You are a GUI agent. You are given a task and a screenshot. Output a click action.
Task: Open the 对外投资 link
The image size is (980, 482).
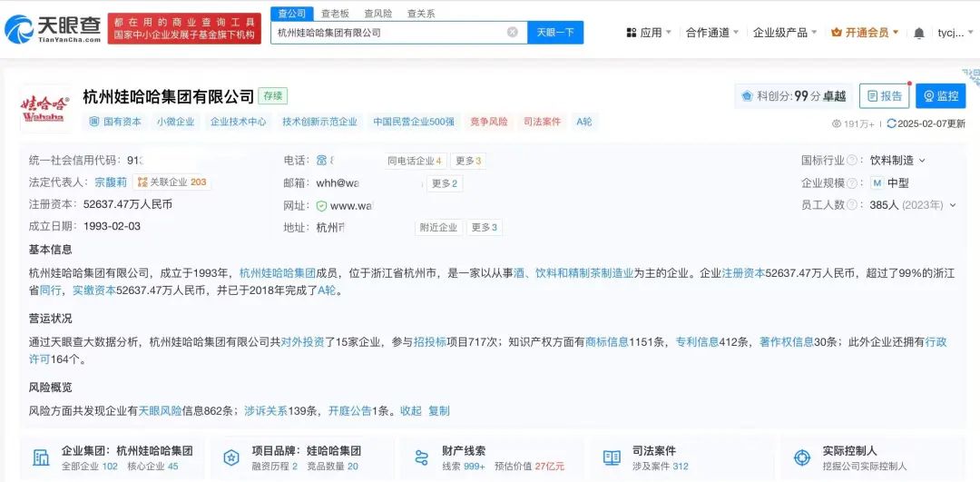click(x=302, y=342)
